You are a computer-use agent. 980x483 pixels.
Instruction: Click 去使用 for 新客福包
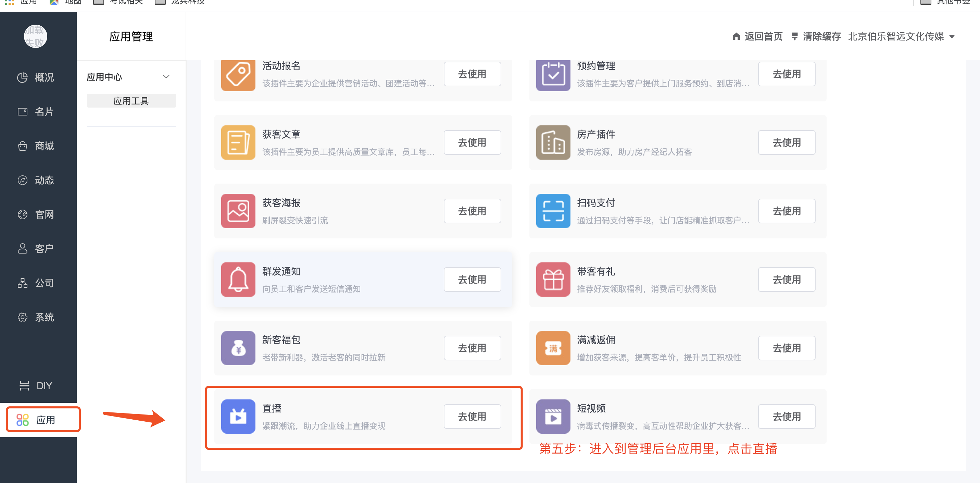point(472,348)
